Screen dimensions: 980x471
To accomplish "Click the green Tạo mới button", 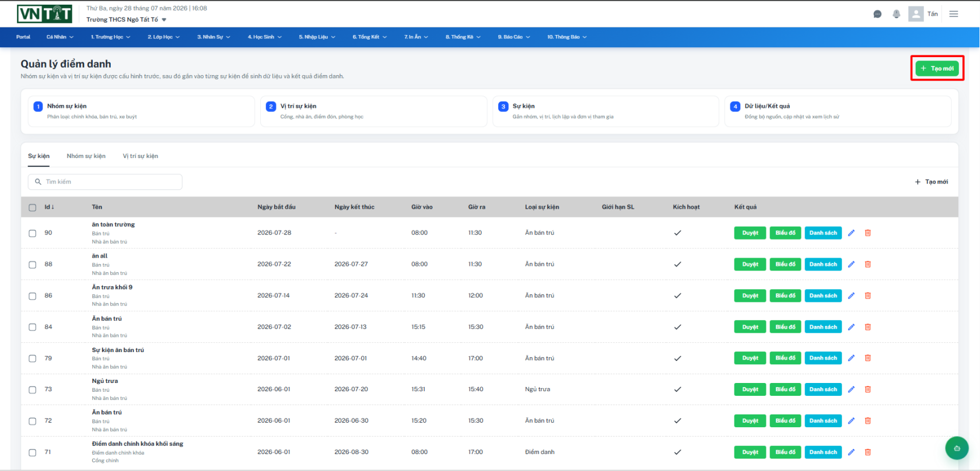I will 937,69.
